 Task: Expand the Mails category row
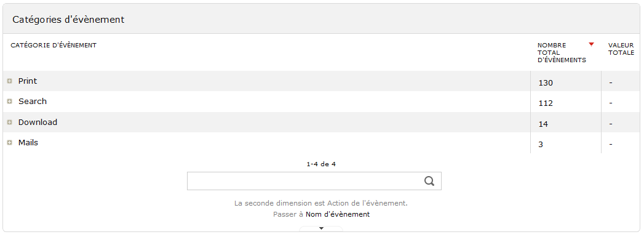click(x=9, y=143)
